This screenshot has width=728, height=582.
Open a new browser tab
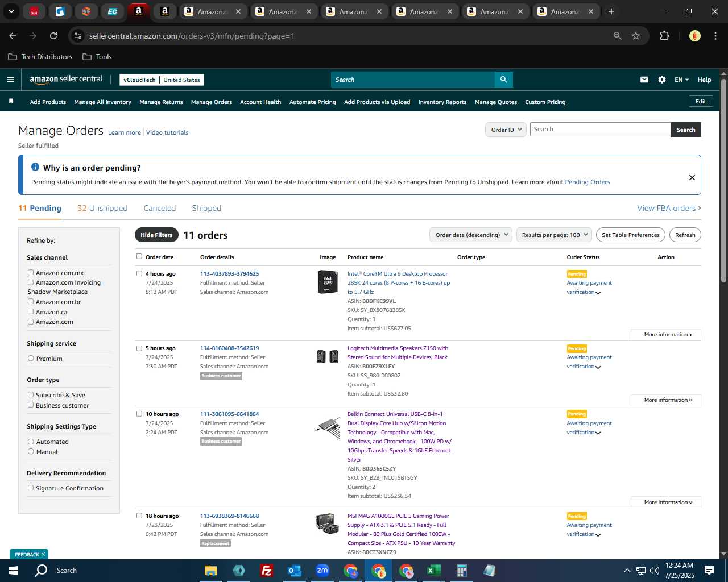coord(611,11)
